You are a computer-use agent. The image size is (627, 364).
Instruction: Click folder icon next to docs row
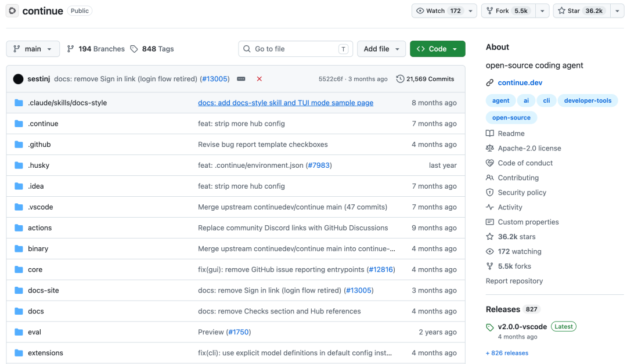[19, 311]
